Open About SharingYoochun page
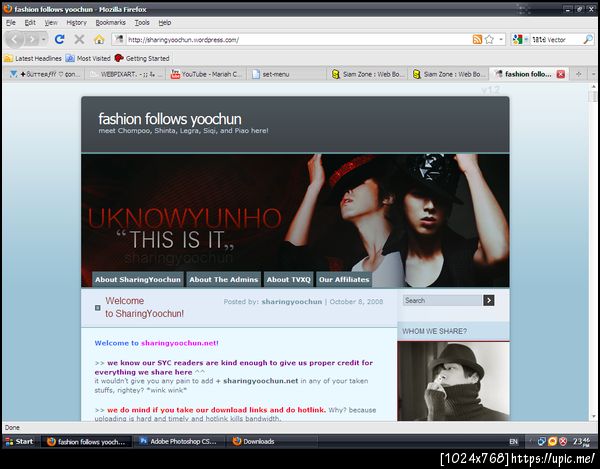 pos(138,280)
